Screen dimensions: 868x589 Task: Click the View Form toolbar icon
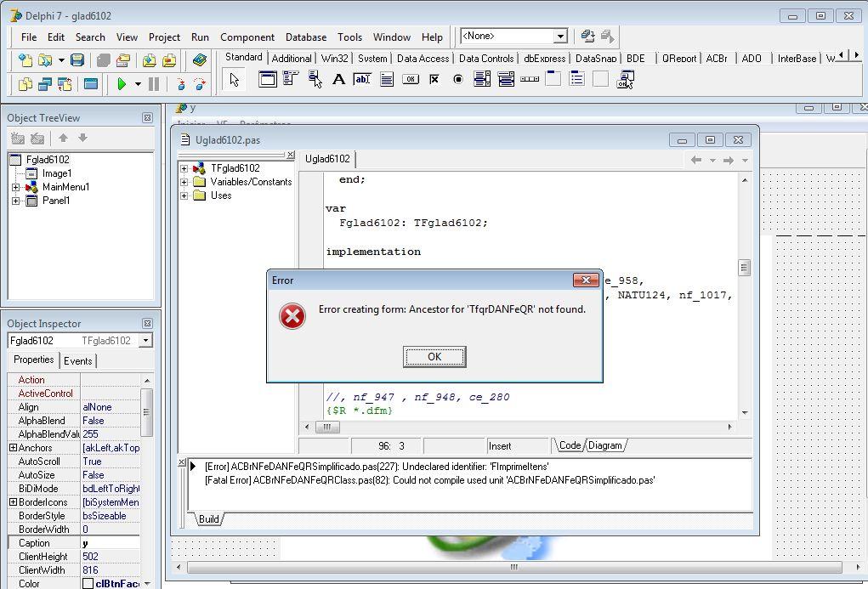tap(45, 84)
